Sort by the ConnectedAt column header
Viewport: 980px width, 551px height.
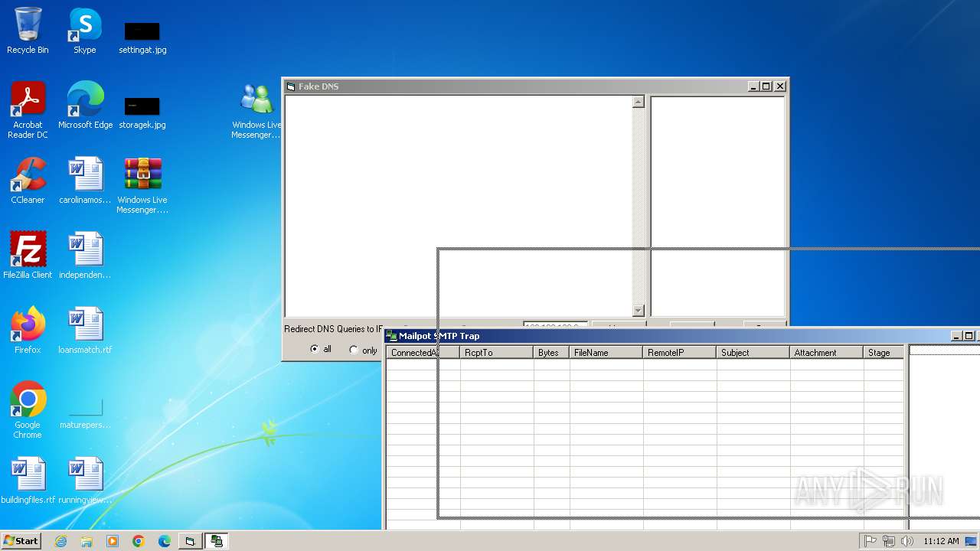(423, 353)
